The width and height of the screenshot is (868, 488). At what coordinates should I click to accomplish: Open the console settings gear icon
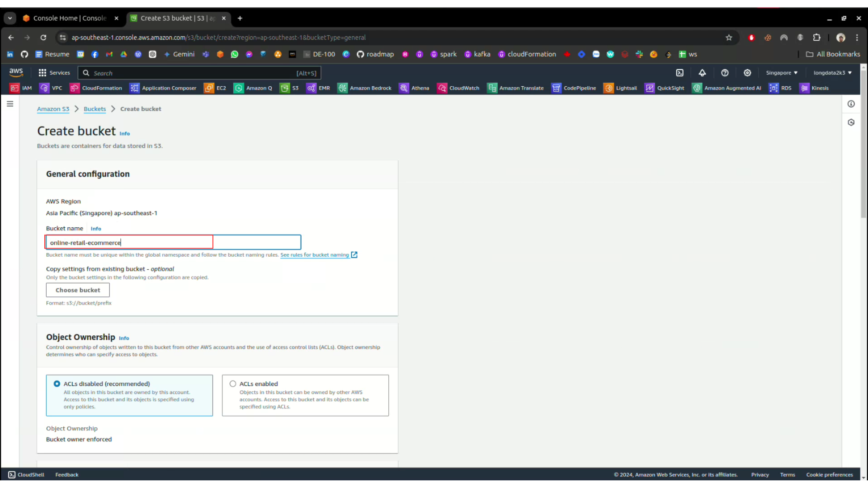747,73
